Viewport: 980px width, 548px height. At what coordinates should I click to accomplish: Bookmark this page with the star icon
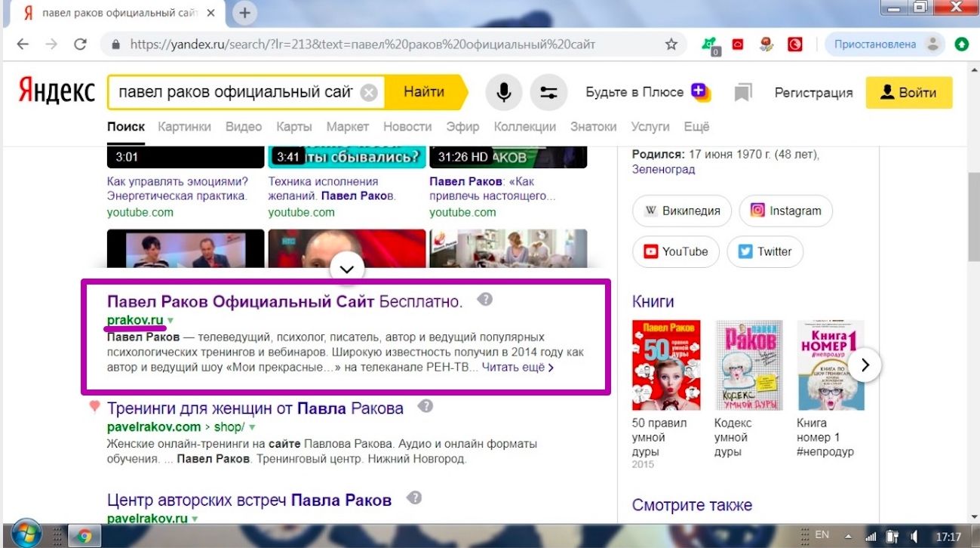[x=671, y=45]
